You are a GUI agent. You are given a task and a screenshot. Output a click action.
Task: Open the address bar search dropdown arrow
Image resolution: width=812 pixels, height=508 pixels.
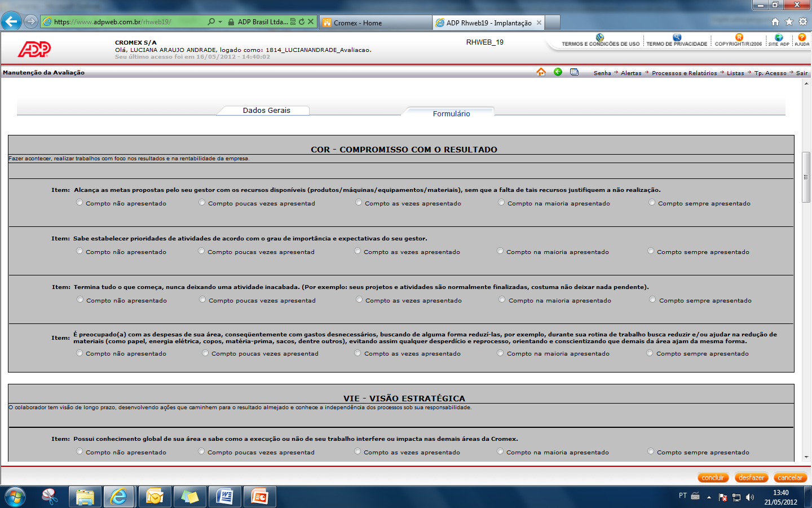tap(220, 22)
